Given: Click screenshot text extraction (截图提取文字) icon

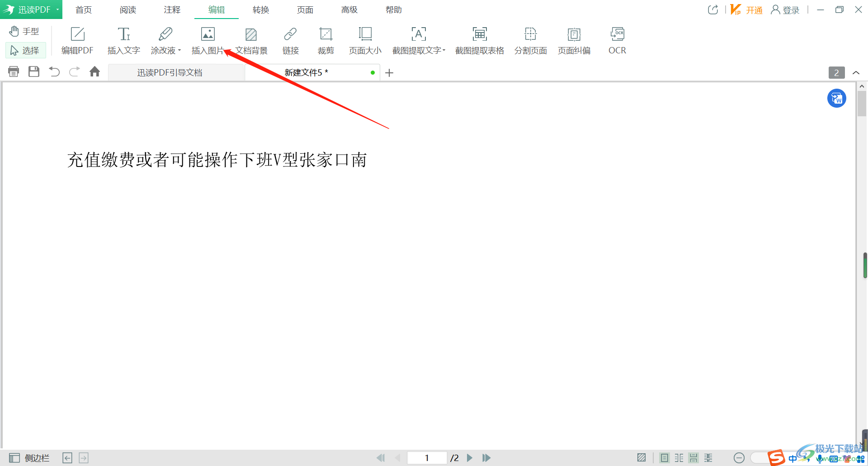Looking at the screenshot, I should [x=419, y=34].
